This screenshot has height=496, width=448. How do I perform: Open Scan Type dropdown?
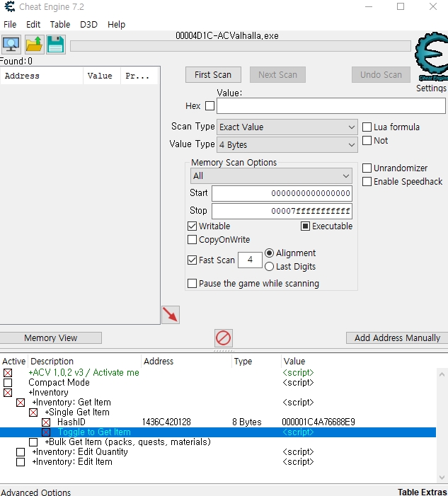coord(287,127)
